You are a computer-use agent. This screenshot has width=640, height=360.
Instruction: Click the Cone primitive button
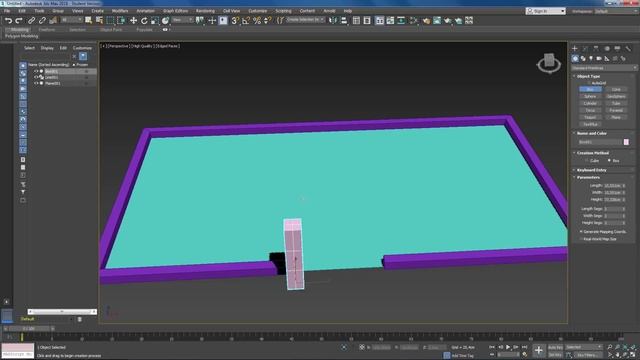616,89
